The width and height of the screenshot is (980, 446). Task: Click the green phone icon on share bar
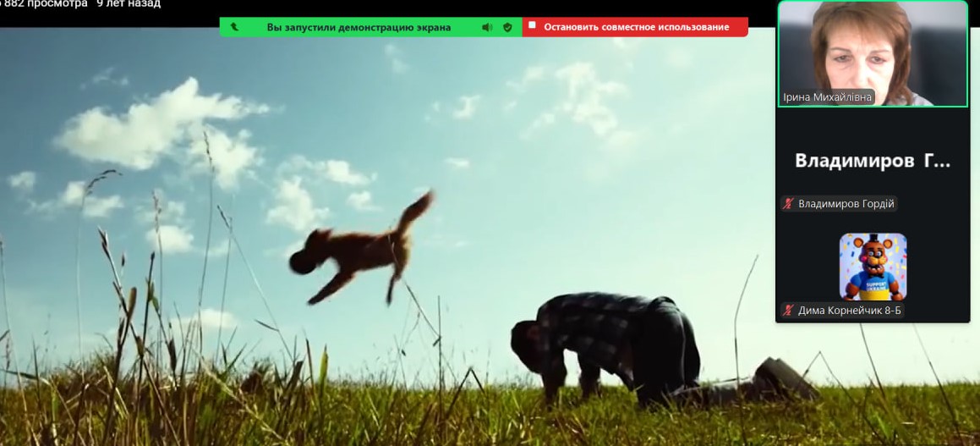(x=234, y=27)
